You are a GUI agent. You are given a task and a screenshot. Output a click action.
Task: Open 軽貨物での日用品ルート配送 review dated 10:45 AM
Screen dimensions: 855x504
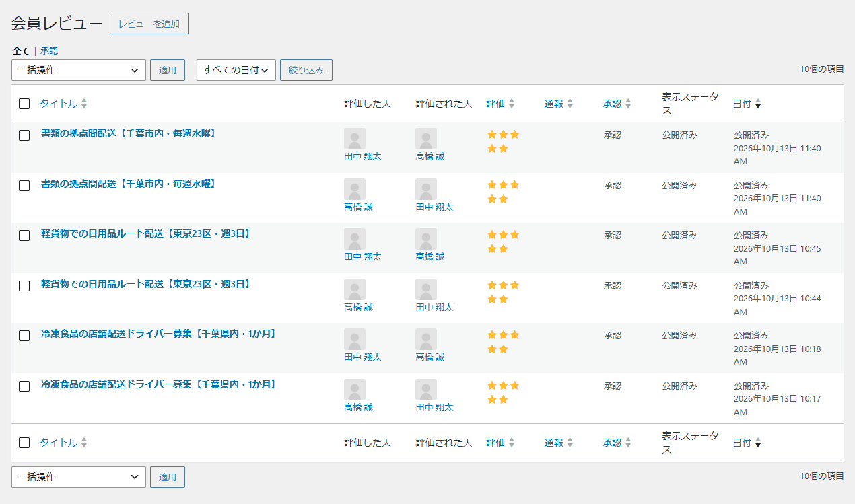tap(146, 233)
